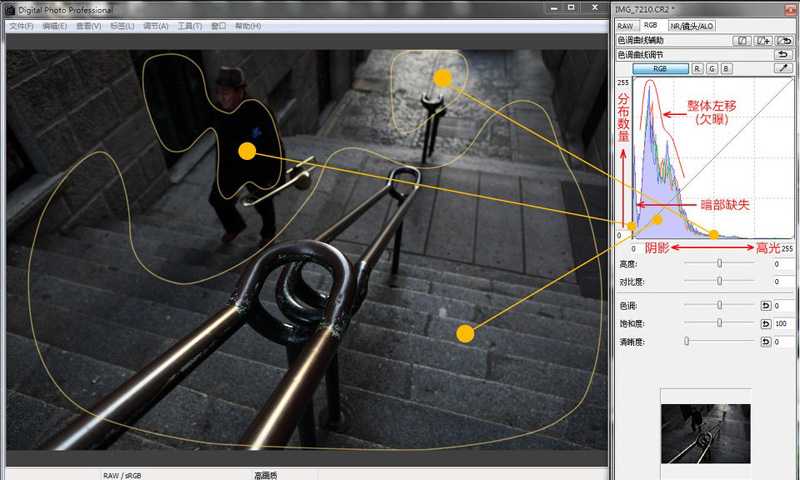The height and width of the screenshot is (480, 800).
Task: Switch to the RGB tab in the tool palette
Action: 651,25
